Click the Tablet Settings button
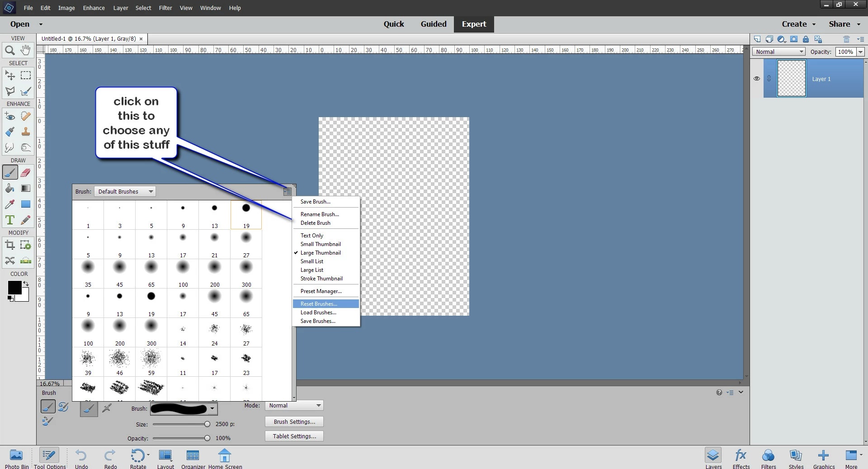Screen dimensions: 868x469 point(294,436)
